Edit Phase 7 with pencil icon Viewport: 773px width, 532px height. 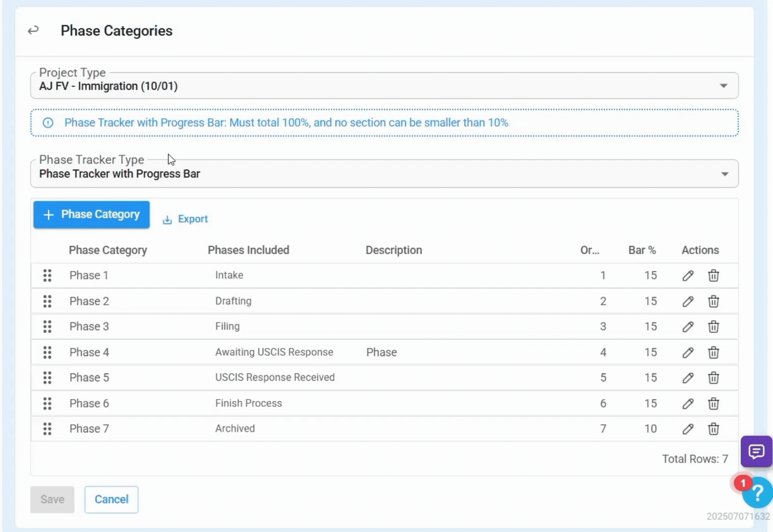[x=688, y=429]
